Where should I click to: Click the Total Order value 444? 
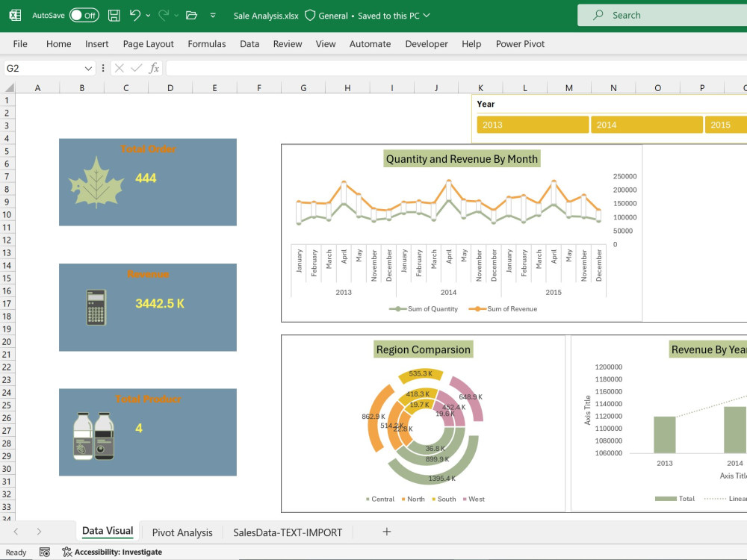[x=146, y=178]
